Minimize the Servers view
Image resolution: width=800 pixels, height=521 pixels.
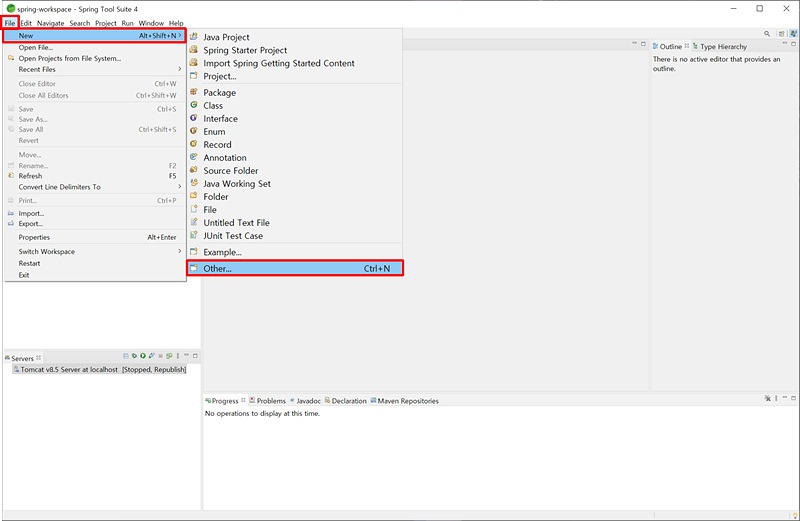[x=187, y=355]
